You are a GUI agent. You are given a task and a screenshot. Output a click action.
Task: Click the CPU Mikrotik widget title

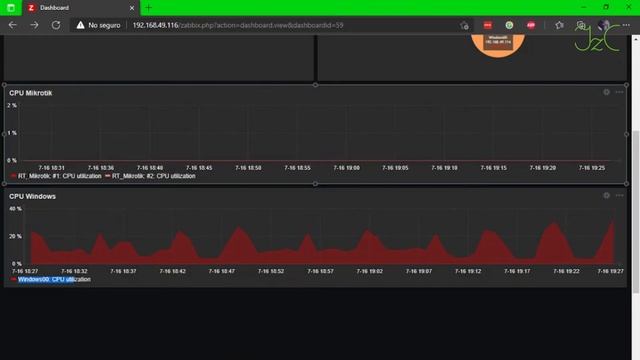[31, 93]
